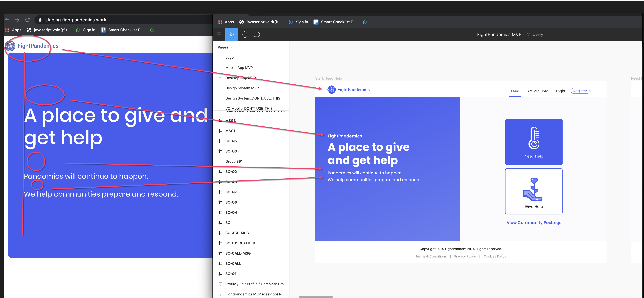
Task: Select the SC-Q6 frame layer
Action: pyautogui.click(x=231, y=202)
